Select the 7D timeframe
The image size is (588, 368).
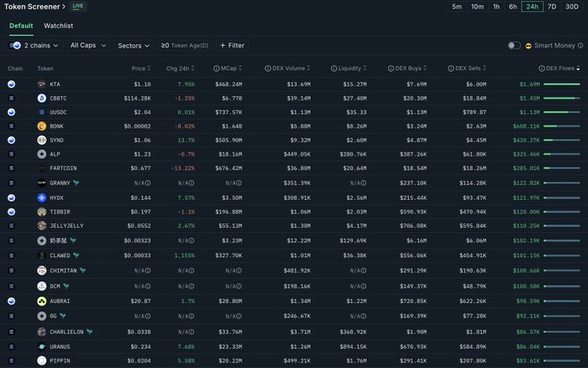(x=552, y=6)
